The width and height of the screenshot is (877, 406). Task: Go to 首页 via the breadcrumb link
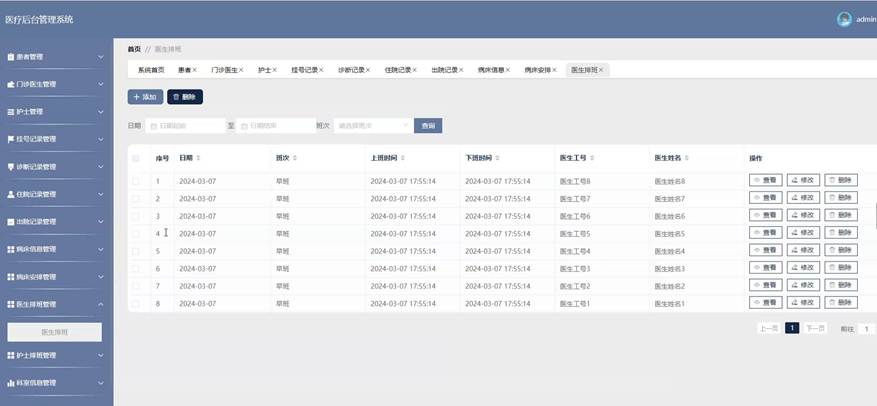pyautogui.click(x=134, y=49)
